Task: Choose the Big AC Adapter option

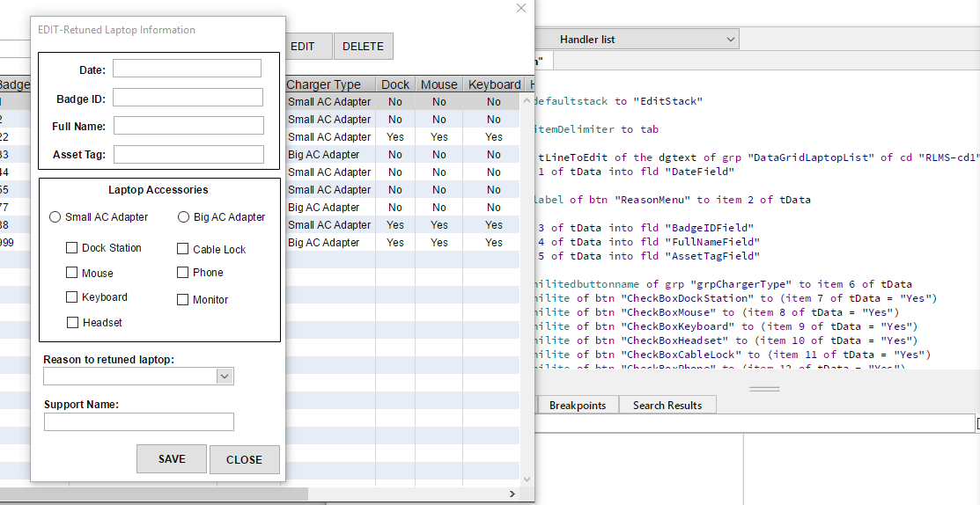Action: 184,217
